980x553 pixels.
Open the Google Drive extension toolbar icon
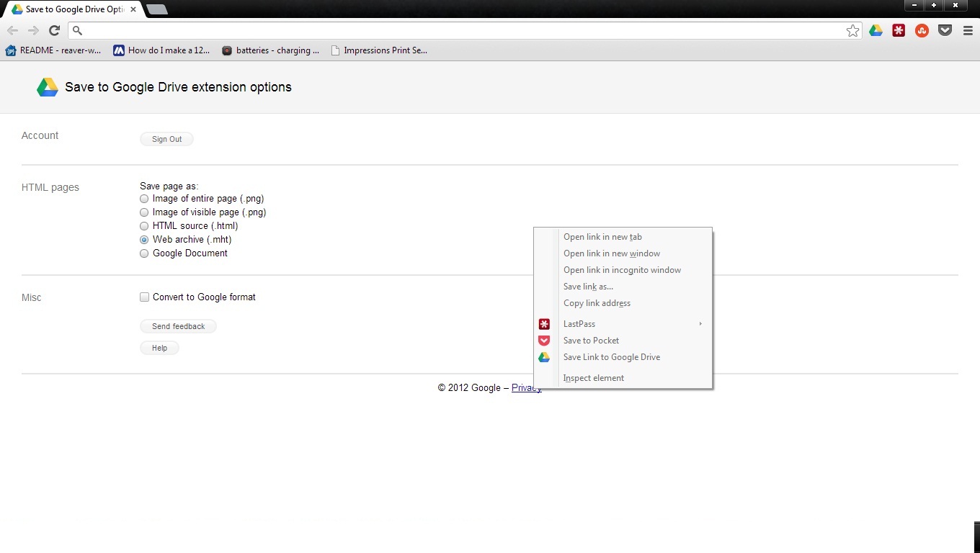click(876, 30)
